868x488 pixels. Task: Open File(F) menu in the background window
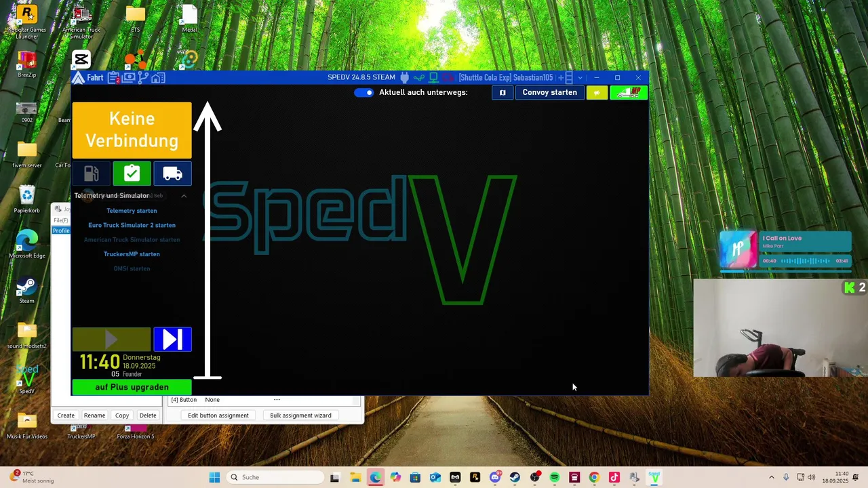(61, 220)
